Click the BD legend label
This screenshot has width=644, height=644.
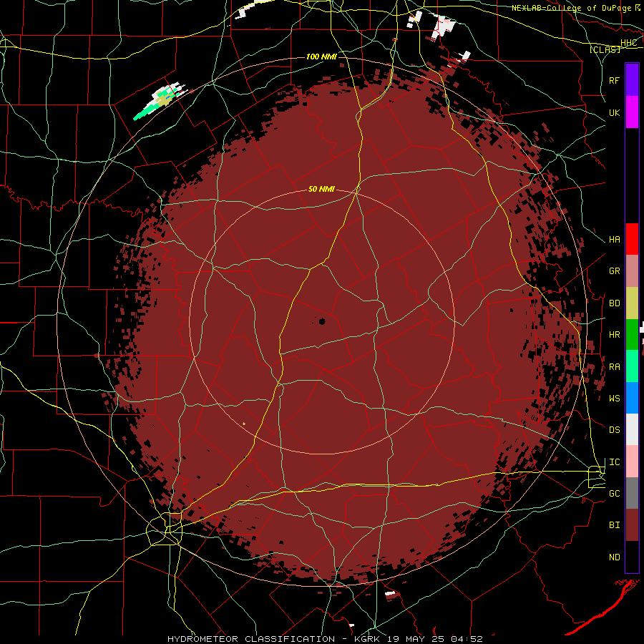pyautogui.click(x=615, y=303)
